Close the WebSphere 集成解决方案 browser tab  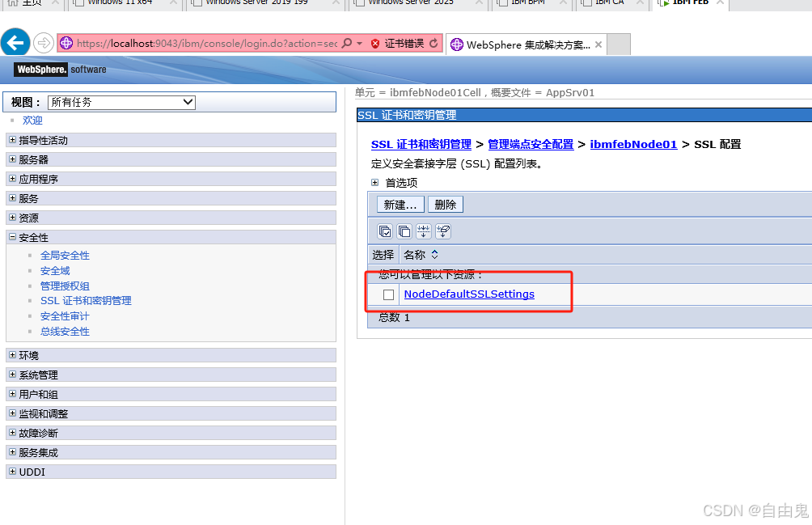(598, 44)
